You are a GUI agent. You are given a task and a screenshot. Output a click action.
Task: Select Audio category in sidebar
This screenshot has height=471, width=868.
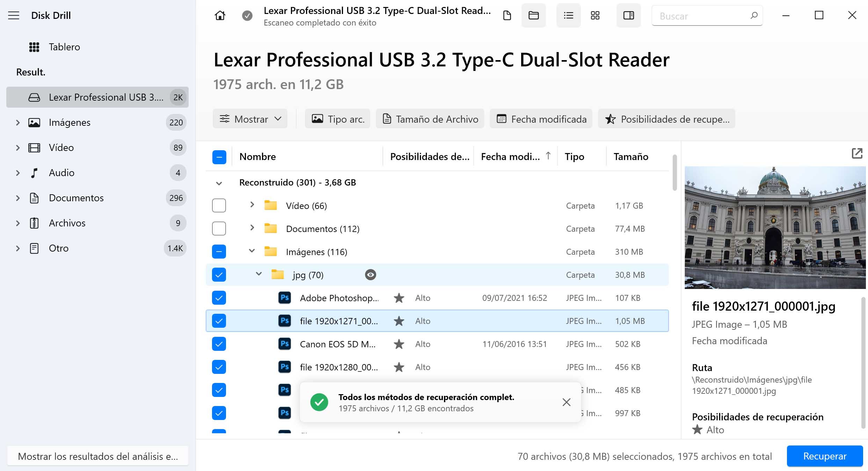97,173
